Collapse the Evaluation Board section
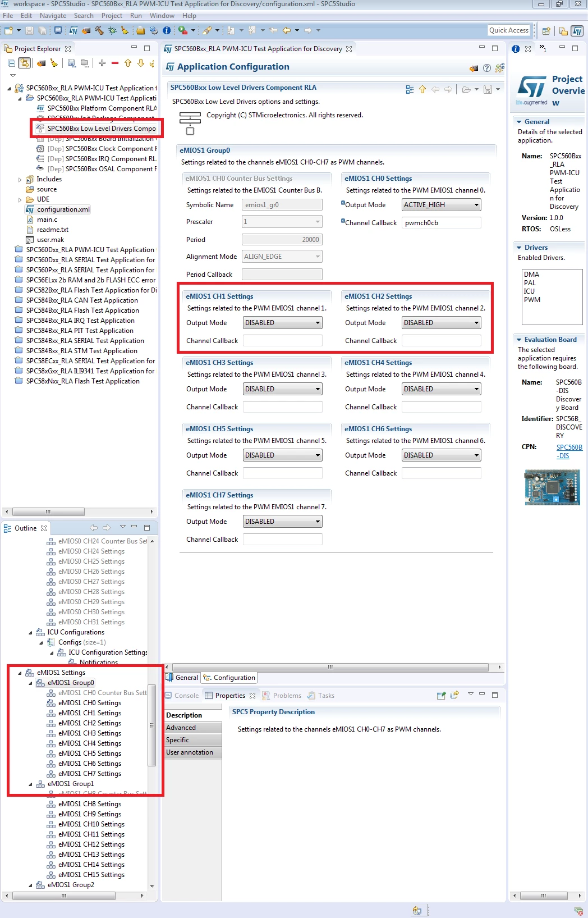Screen dimensions: 588x918 pyautogui.click(x=518, y=340)
